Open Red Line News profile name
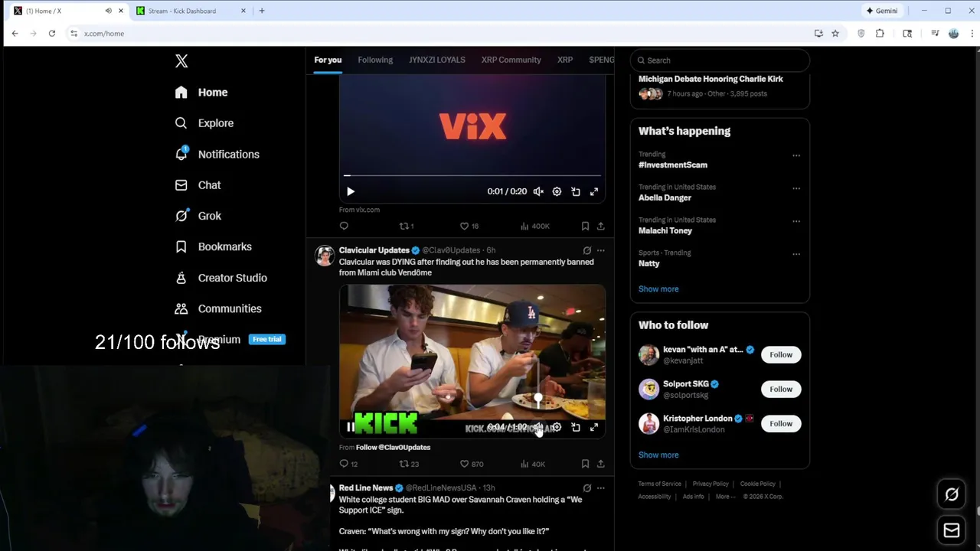Image resolution: width=980 pixels, height=551 pixels. 366,487
